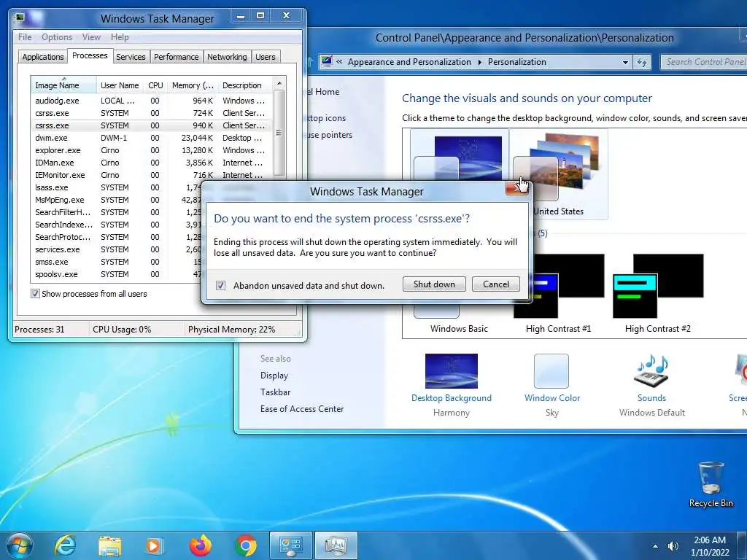Image resolution: width=747 pixels, height=560 pixels.
Task: Select the spoolsv.exe process row
Action: coord(117,274)
